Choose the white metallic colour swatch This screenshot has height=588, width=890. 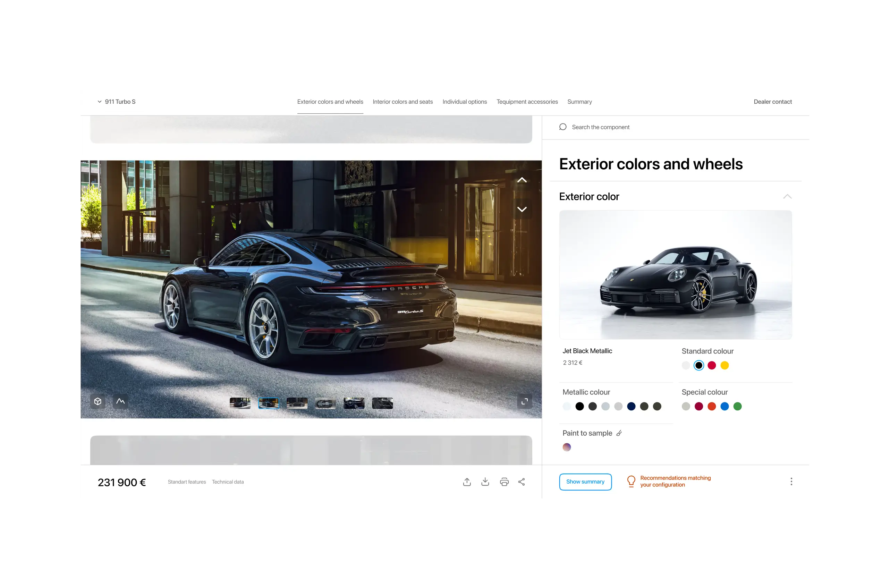pyautogui.click(x=566, y=406)
